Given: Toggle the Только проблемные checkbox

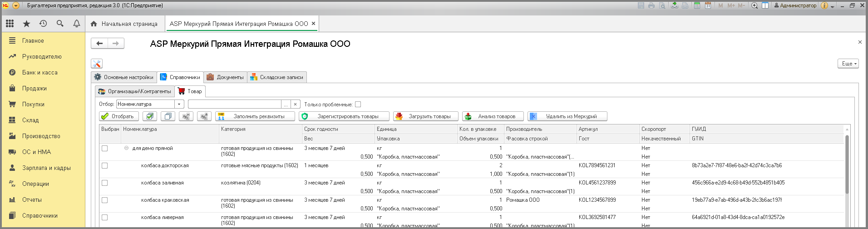Looking at the screenshot, I should tap(358, 104).
